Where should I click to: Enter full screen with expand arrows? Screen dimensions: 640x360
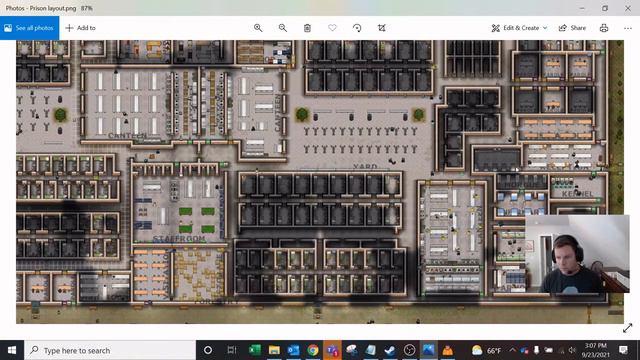[628, 328]
